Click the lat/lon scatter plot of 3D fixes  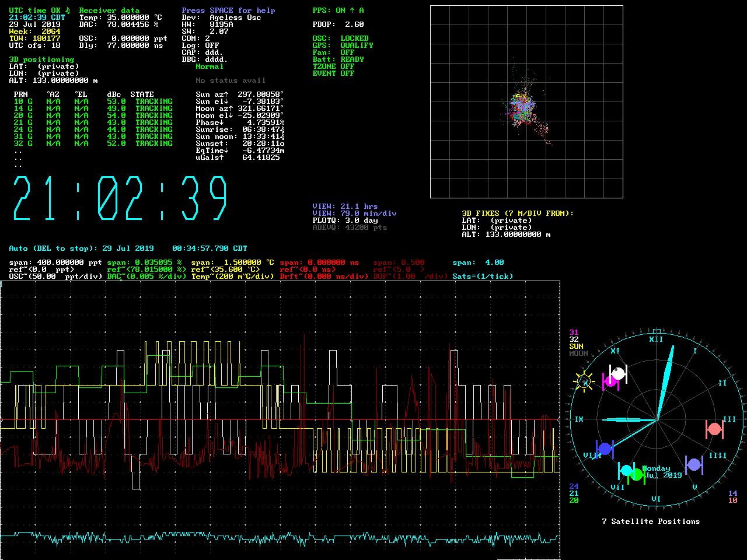pos(526,102)
